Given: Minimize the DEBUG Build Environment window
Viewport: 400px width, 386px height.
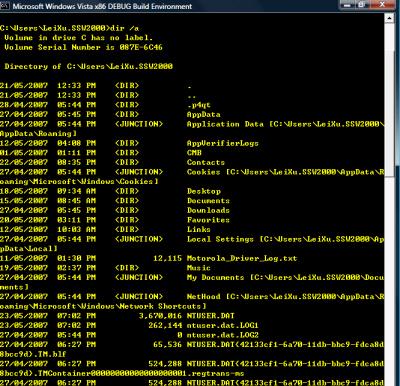Looking at the screenshot, I should tap(348, 5).
